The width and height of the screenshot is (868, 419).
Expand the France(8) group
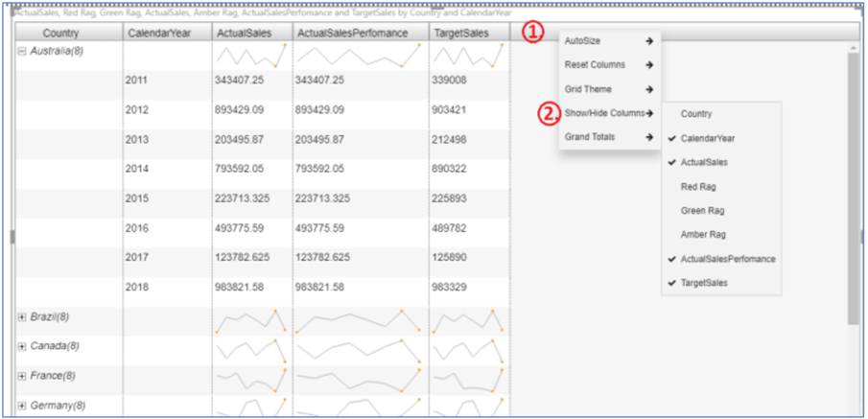pos(22,376)
